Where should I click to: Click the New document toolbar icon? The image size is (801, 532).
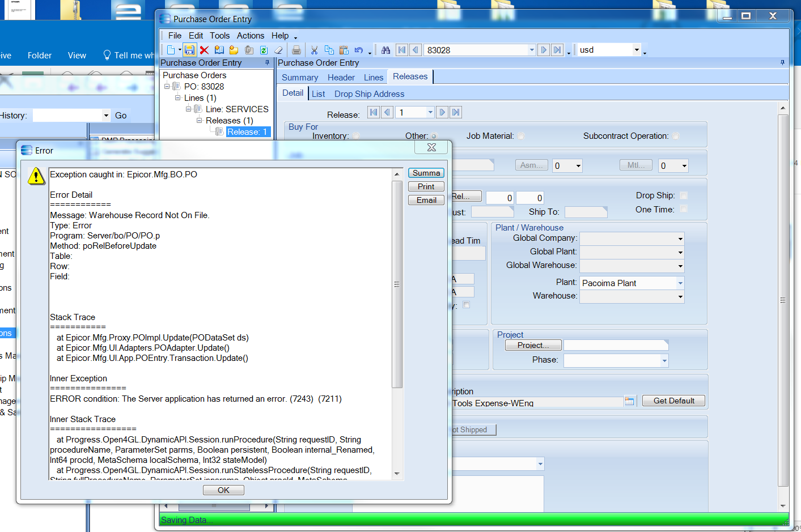(x=171, y=50)
